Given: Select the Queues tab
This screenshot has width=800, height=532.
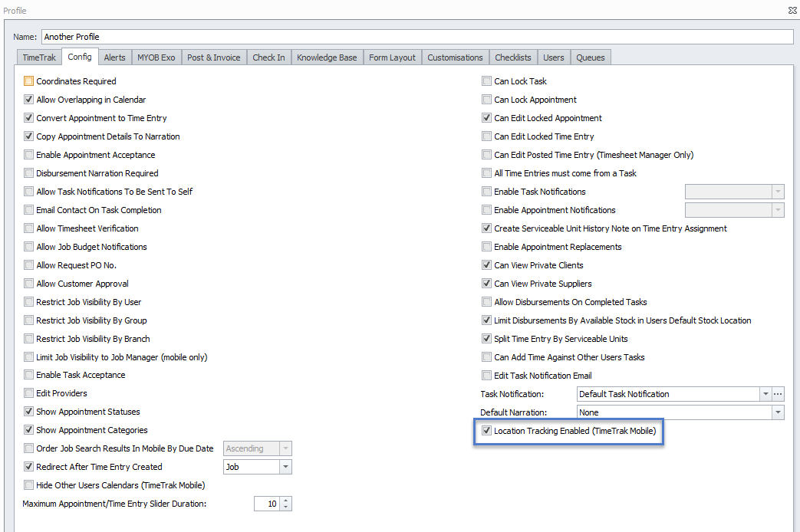Looking at the screenshot, I should [x=590, y=57].
